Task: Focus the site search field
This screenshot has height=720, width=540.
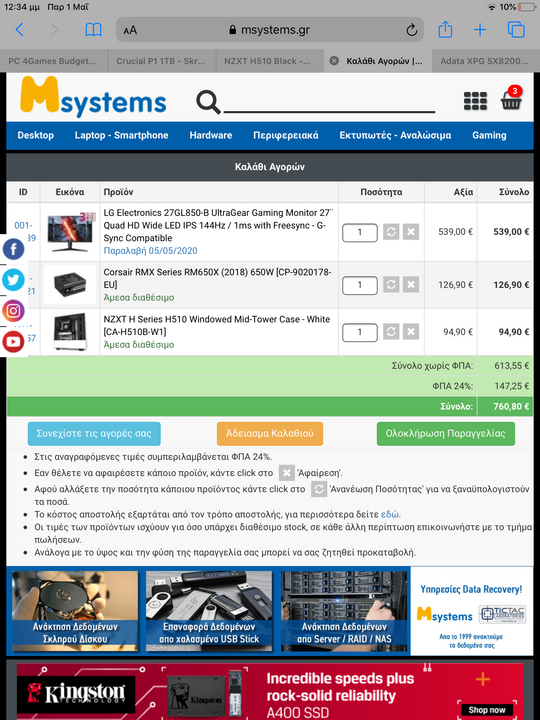Action: [329, 102]
